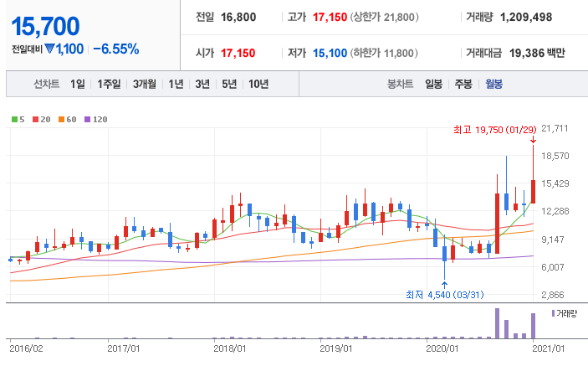
Task: Click the red 20 moving average swatch
Action: [36, 120]
